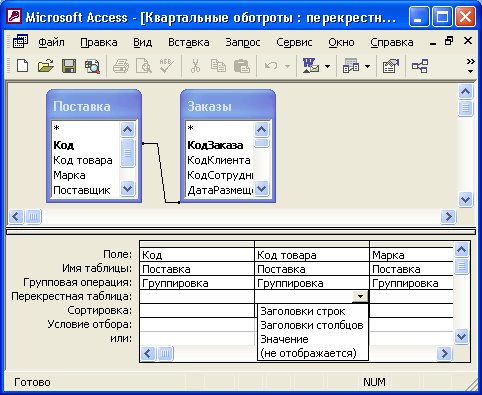Click the Сортировка cell under Код column

197,311
